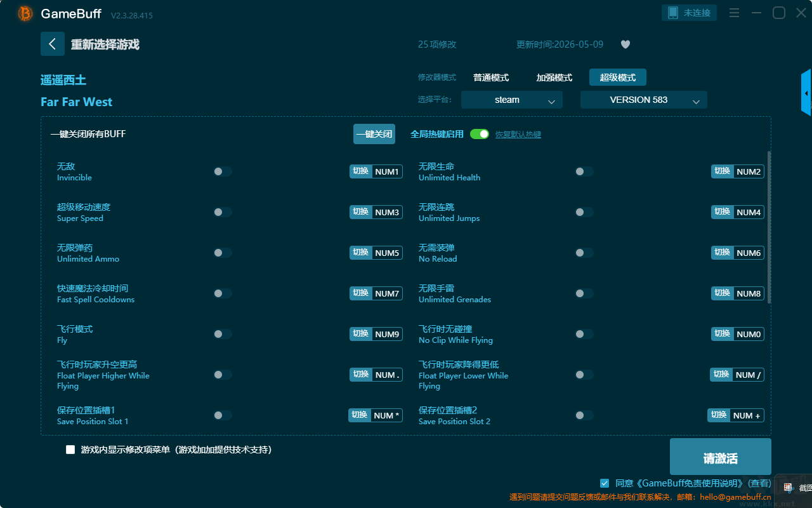The height and width of the screenshot is (508, 812).
Task: Click the NUM1 hotkey for Invincible
Action: point(387,171)
